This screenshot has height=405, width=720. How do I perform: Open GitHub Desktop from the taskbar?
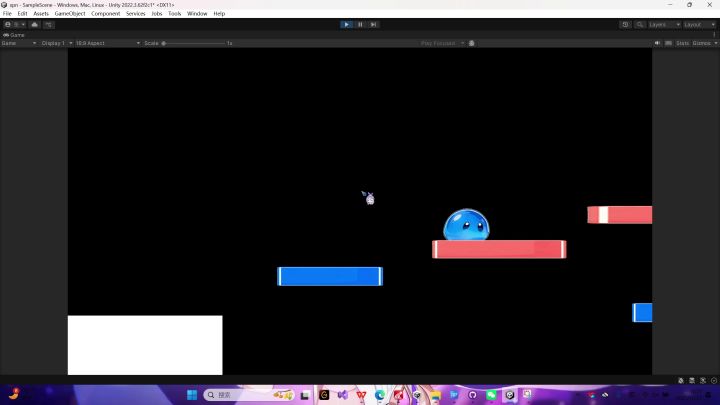[472, 395]
